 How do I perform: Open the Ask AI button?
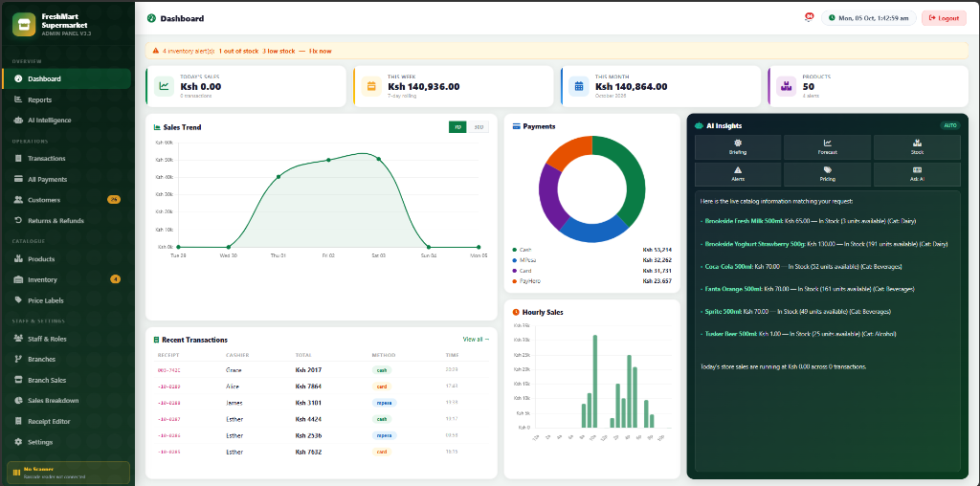pos(917,174)
